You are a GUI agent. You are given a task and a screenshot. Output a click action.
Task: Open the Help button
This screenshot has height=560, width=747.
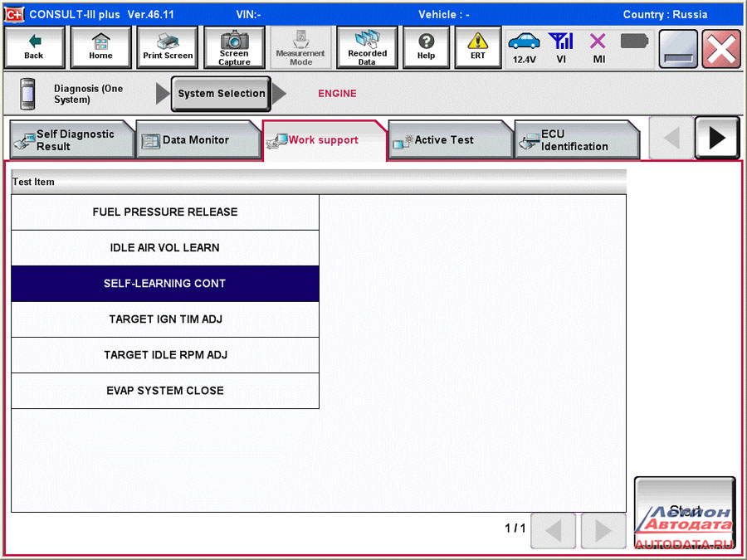pos(426,47)
